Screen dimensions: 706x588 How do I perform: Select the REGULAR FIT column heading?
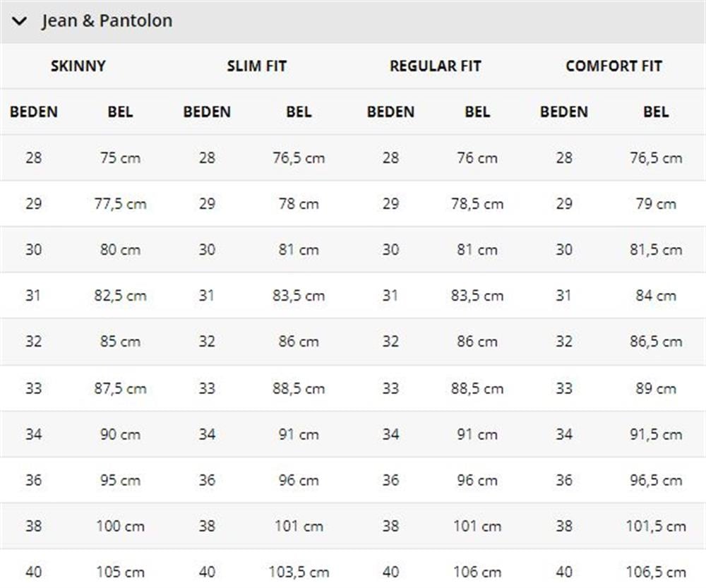pos(436,66)
